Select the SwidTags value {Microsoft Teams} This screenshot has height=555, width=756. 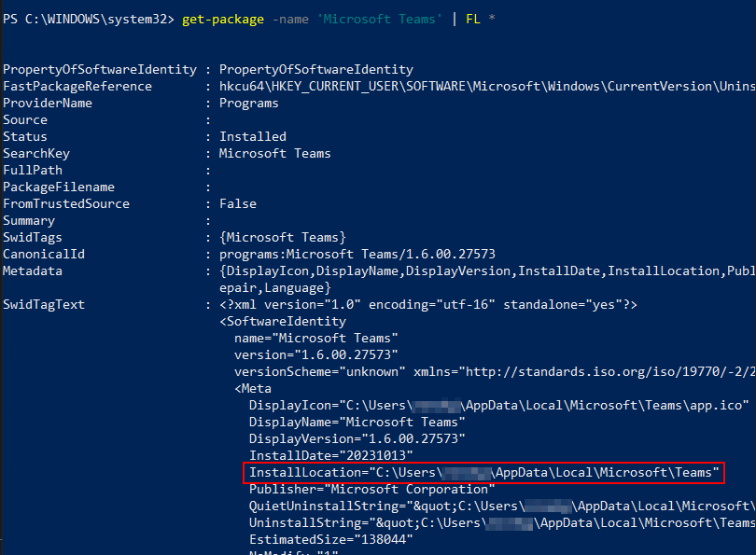[x=282, y=238]
